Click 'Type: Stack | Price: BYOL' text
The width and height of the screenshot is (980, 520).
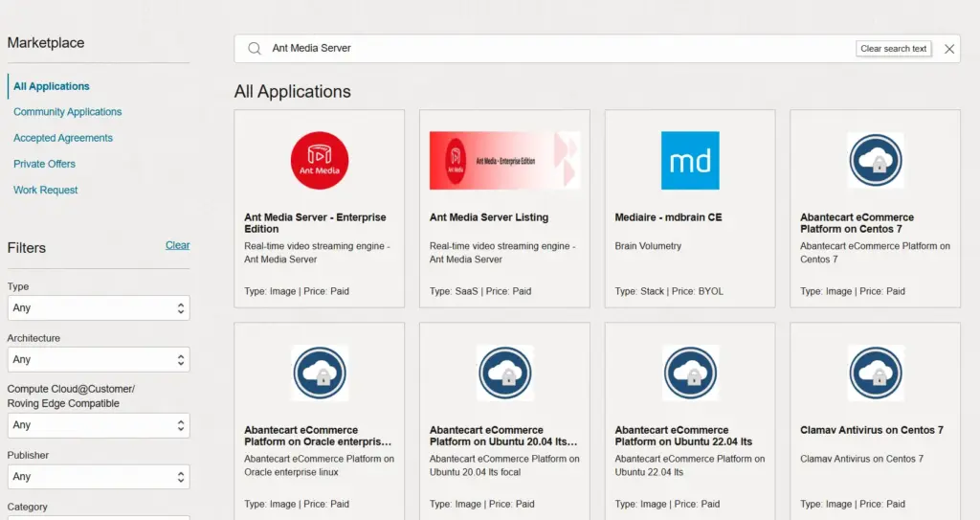tap(669, 291)
